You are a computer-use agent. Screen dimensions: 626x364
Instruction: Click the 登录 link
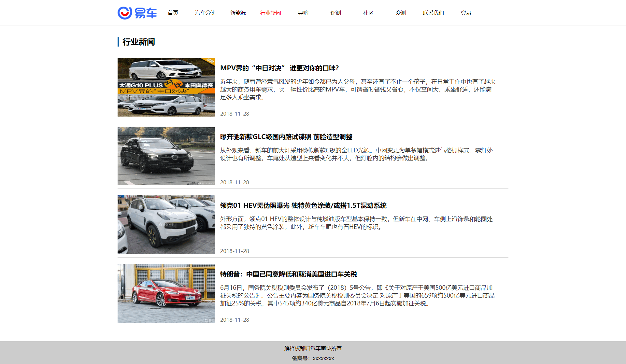pos(466,13)
